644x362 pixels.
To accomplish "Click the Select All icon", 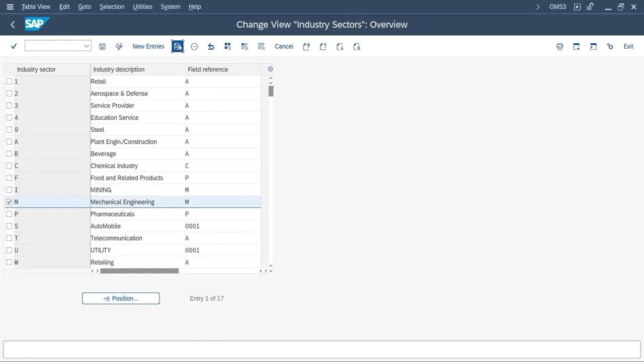I will click(x=227, y=46).
